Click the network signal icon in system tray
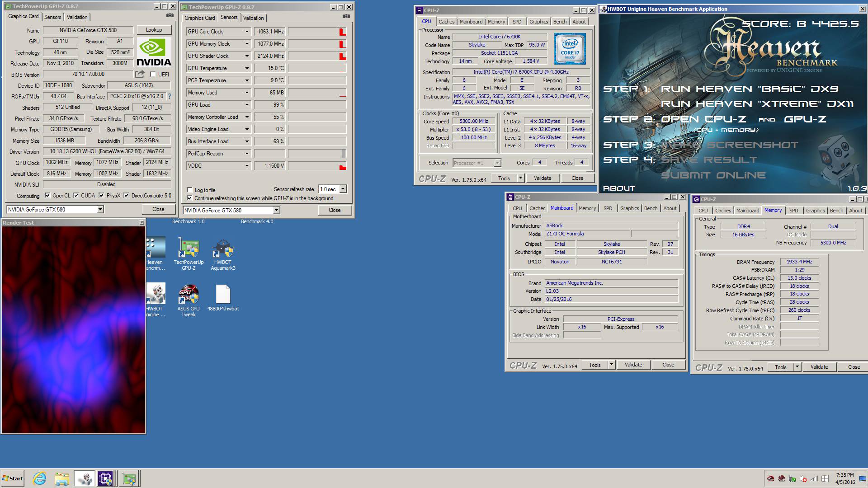 pyautogui.click(x=814, y=479)
